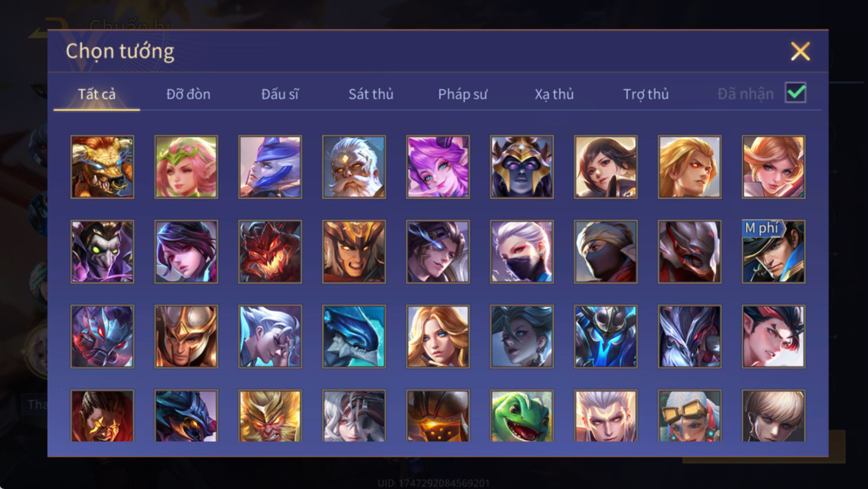Select the golden monkey king hero
This screenshot has width=868, height=489.
[270, 415]
